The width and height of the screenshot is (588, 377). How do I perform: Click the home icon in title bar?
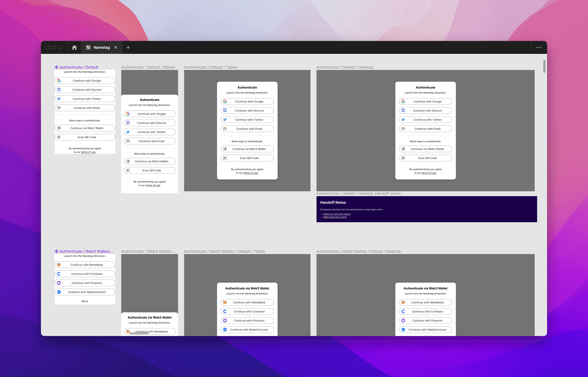tap(74, 47)
